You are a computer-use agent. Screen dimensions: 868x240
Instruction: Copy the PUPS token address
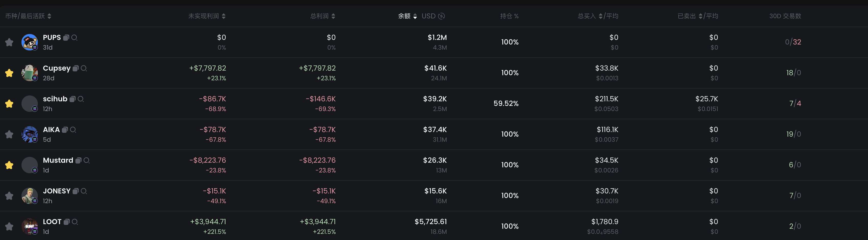coord(66,37)
